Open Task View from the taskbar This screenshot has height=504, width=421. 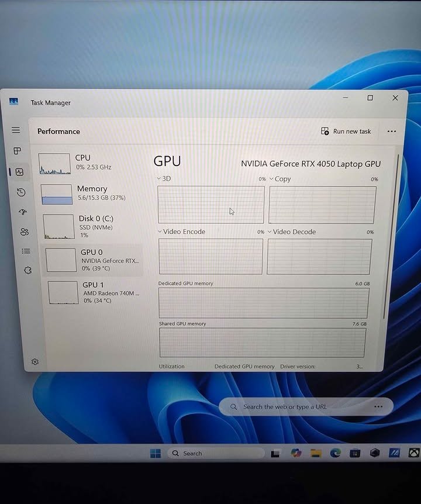point(275,454)
